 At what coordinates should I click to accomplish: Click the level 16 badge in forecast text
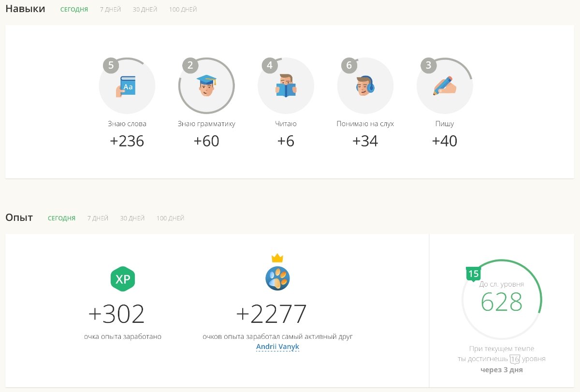click(515, 359)
